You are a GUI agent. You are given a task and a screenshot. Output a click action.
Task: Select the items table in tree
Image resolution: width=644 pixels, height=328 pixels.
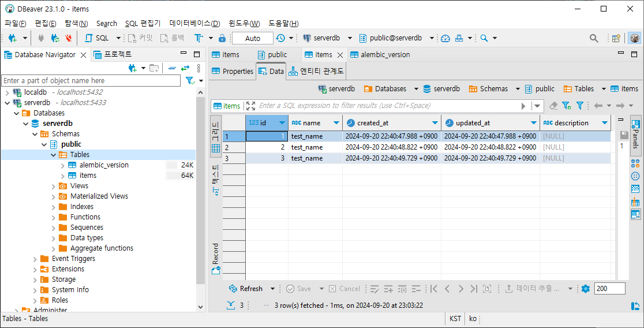(88, 176)
